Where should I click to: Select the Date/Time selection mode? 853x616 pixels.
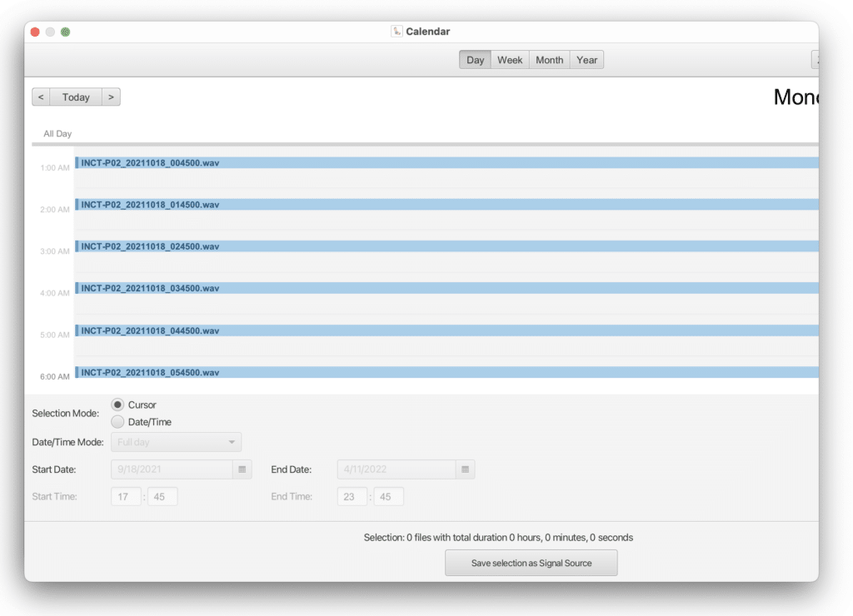click(117, 422)
